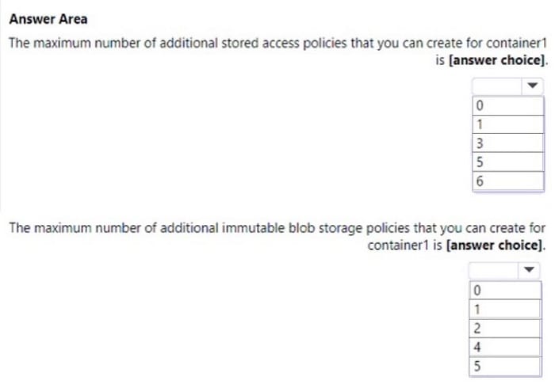This screenshot has width=555, height=392.
Task: Choose 2 in the immutable blob policies list
Action: pyautogui.click(x=505, y=329)
